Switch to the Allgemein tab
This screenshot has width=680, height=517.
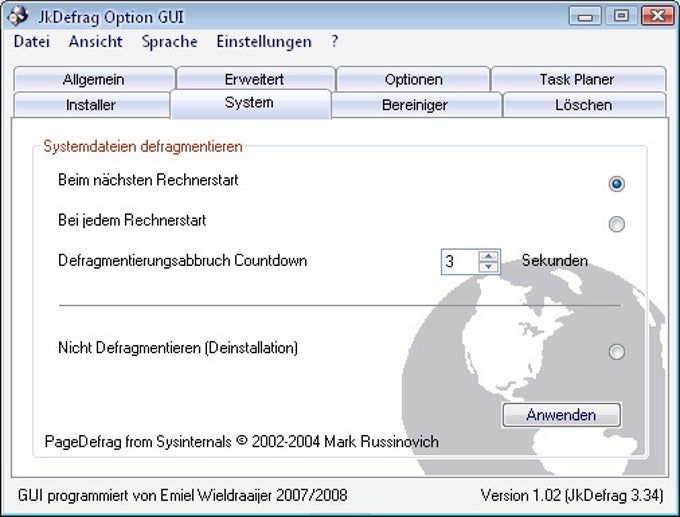coord(94,79)
